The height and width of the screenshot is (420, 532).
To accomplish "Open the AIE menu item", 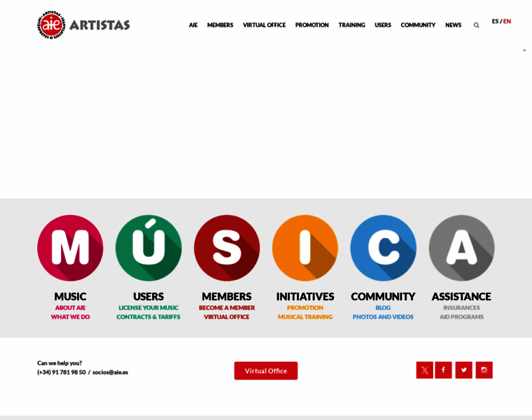I will click(193, 25).
